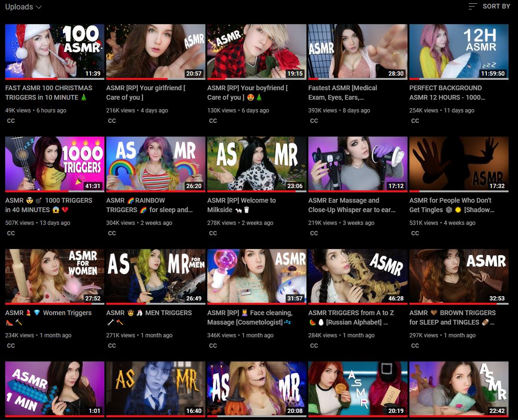Screen dimensions: 518x420
Task: Click '49K views • 6 hours ago' text
Action: tap(36, 111)
